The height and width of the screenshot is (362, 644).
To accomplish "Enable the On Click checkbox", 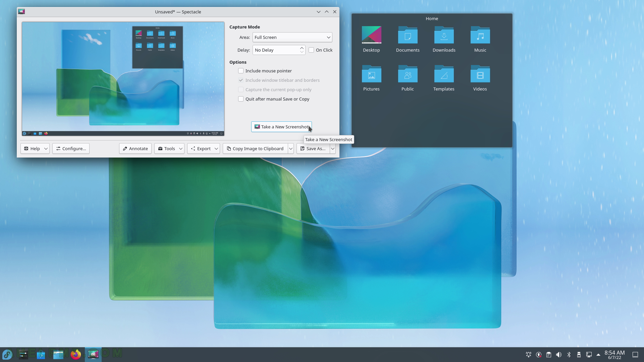I will click(311, 50).
